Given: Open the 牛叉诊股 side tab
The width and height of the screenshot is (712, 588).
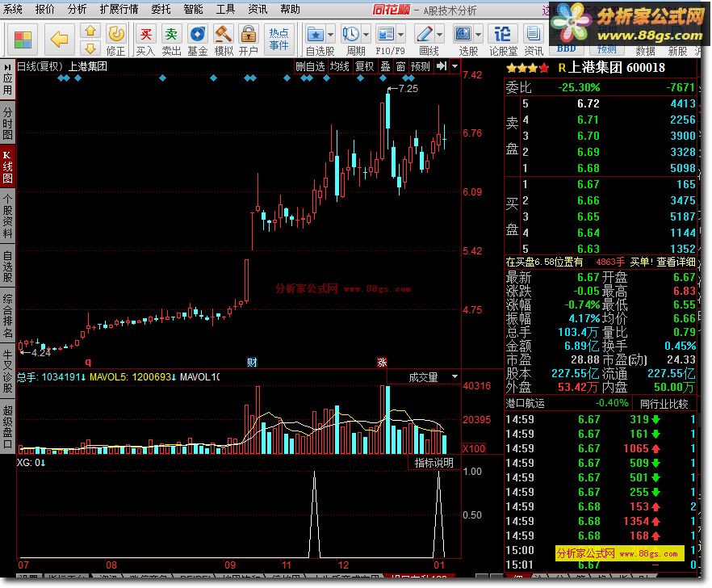Looking at the screenshot, I should point(7,371).
